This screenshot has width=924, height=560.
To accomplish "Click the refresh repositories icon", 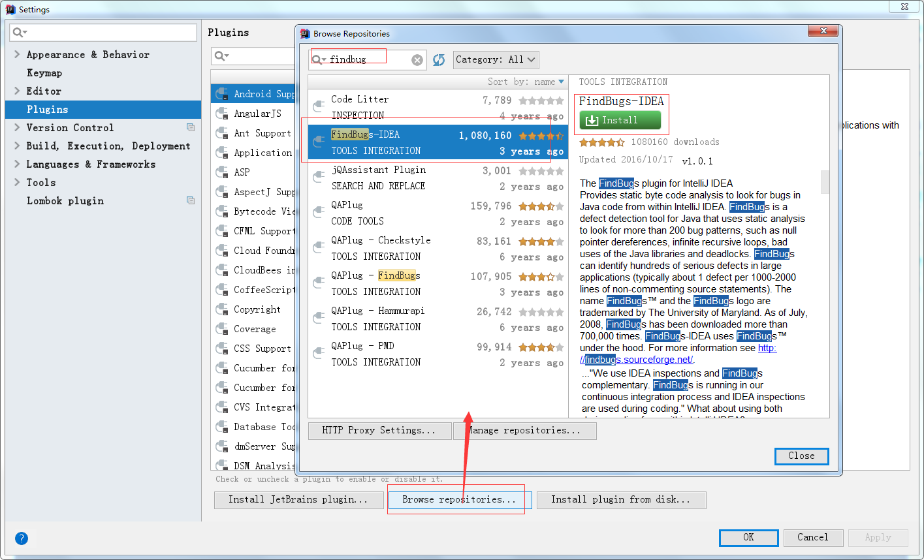I will click(x=439, y=60).
